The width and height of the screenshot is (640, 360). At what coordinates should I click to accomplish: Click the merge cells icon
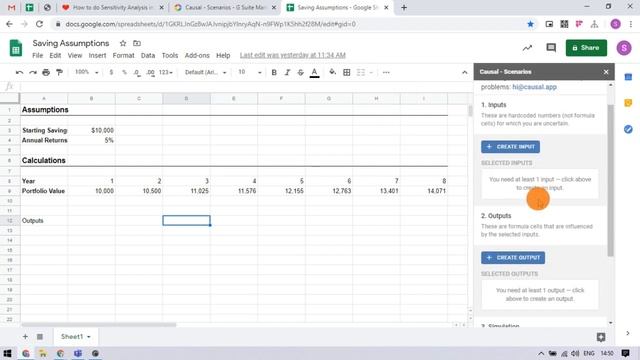361,72
